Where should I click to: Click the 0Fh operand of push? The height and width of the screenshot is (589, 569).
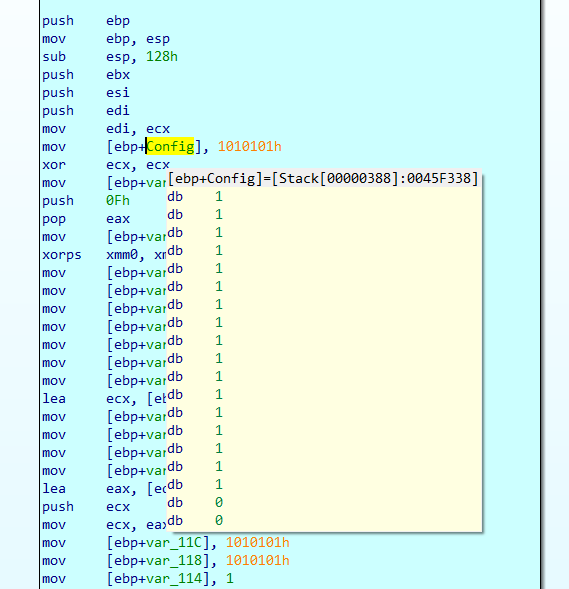coord(118,201)
